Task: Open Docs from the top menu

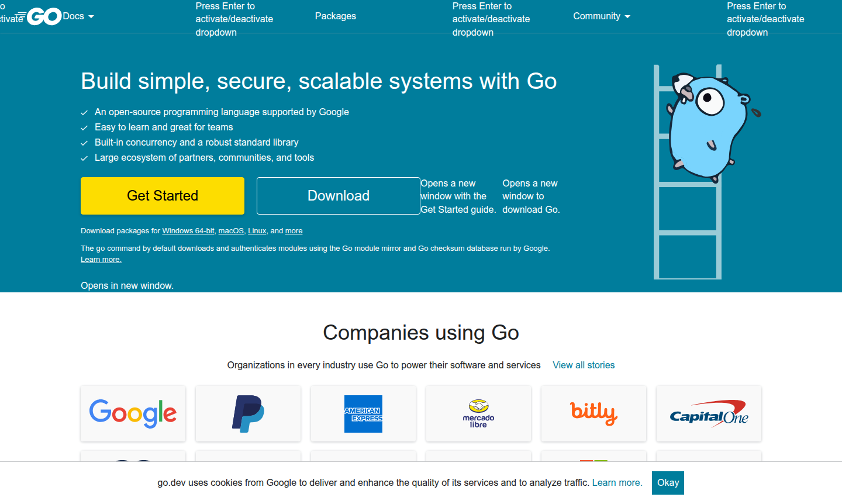Action: pyautogui.click(x=74, y=16)
